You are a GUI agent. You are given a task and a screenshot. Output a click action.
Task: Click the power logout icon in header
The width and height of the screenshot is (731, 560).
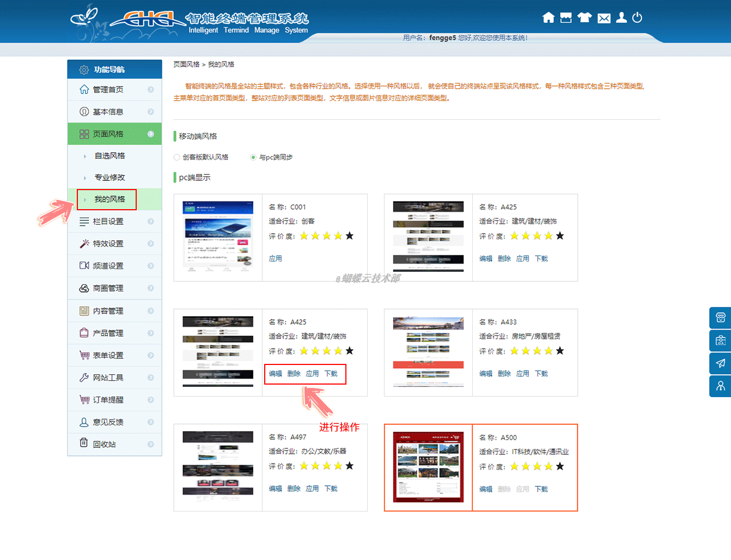click(x=637, y=18)
